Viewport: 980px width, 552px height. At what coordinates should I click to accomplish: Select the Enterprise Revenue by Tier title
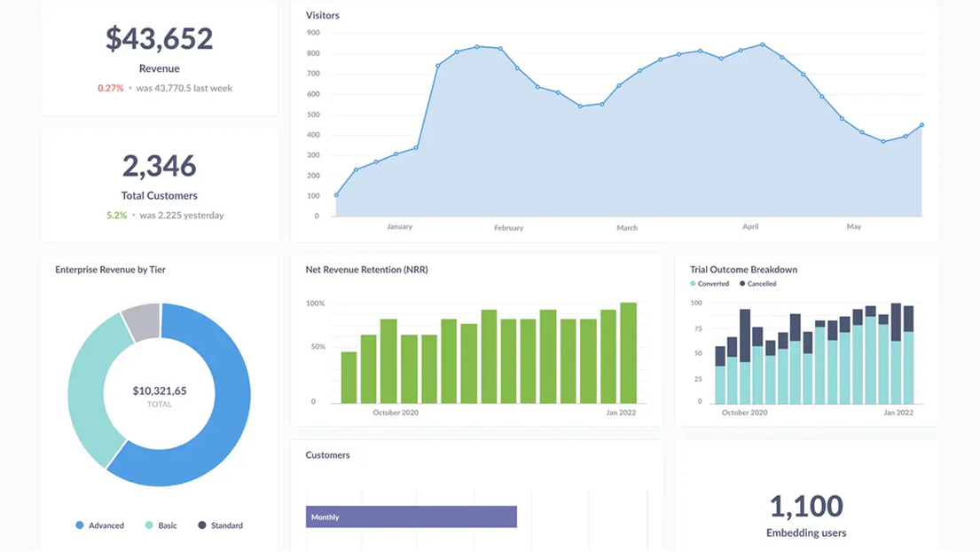point(110,270)
